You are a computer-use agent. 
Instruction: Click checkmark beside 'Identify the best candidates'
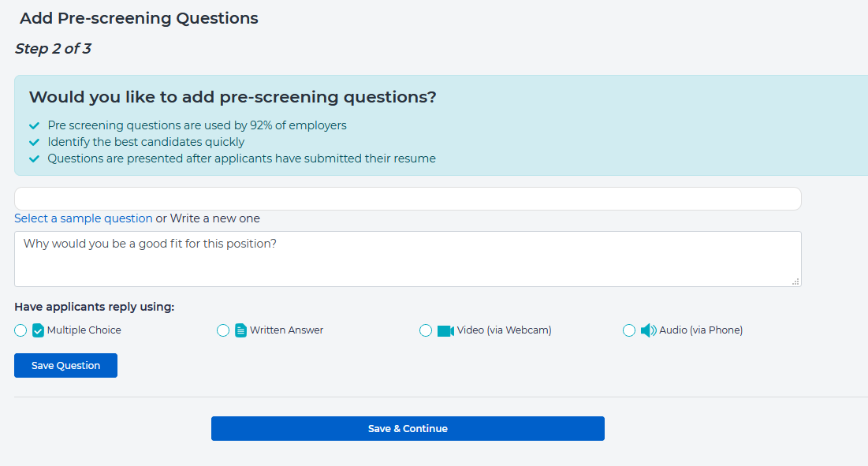(34, 142)
